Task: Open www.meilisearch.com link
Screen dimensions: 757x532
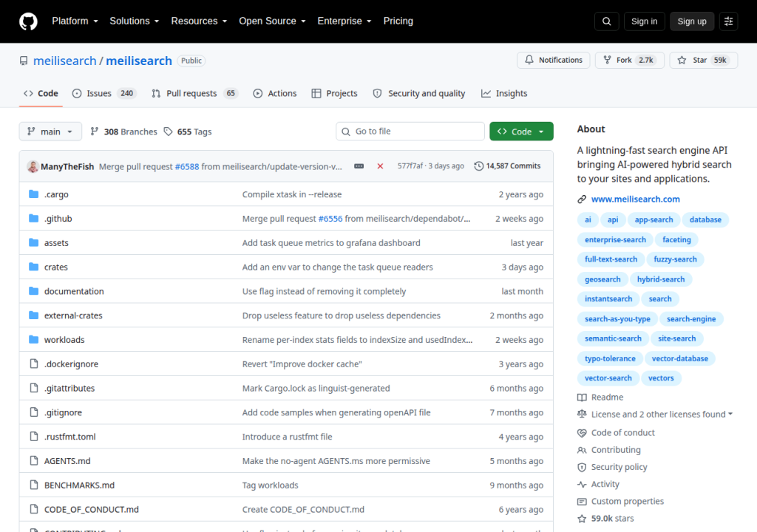Action: coord(635,199)
